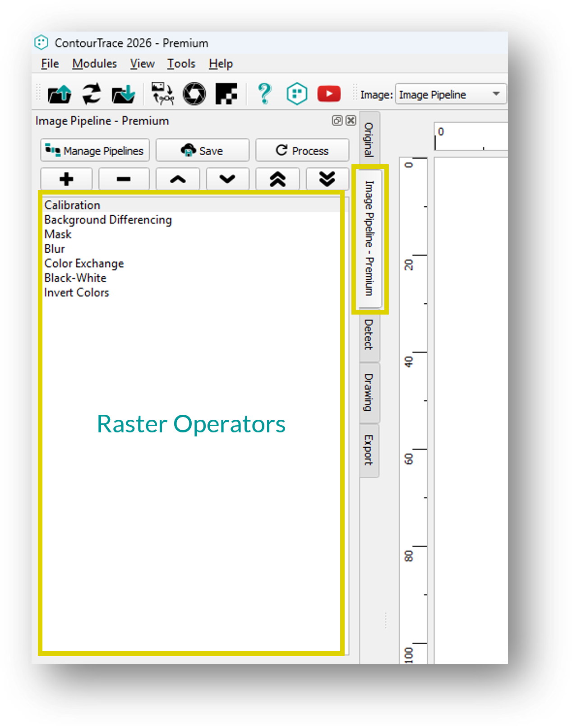This screenshot has height=728, width=572.
Task: Open the image transform tool icon
Action: 162,94
